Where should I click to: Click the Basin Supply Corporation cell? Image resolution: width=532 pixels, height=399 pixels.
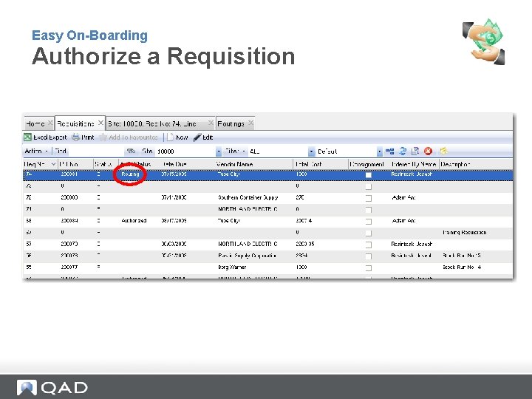coord(247,256)
